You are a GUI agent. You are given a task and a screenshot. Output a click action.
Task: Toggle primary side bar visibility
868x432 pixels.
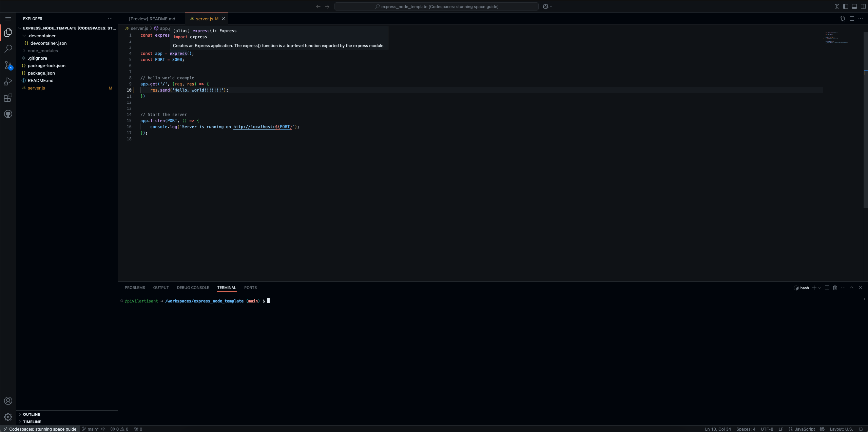click(846, 6)
